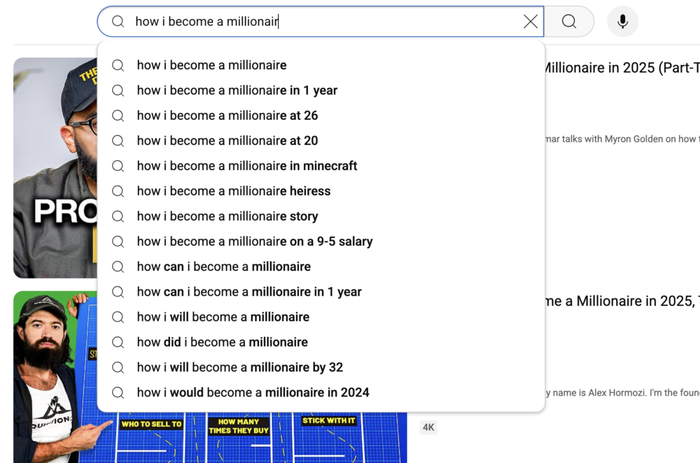Choose "millionaire in 2024" suggestion
The height and width of the screenshot is (463, 700).
tap(253, 392)
